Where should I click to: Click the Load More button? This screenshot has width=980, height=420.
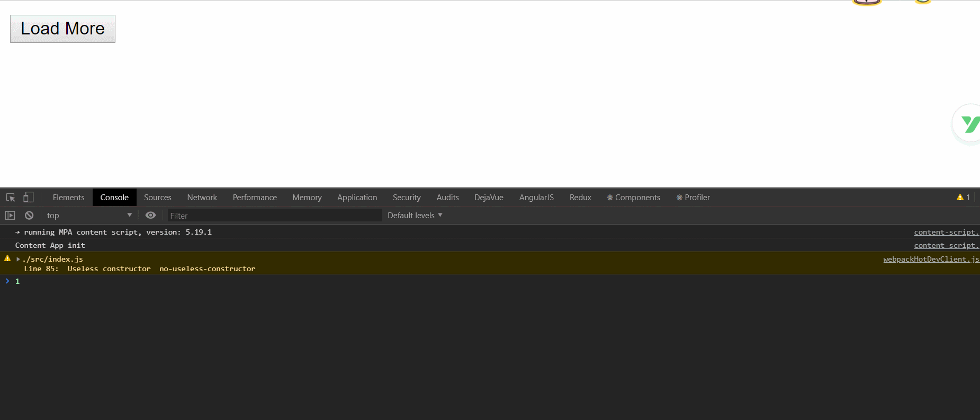pyautogui.click(x=62, y=29)
